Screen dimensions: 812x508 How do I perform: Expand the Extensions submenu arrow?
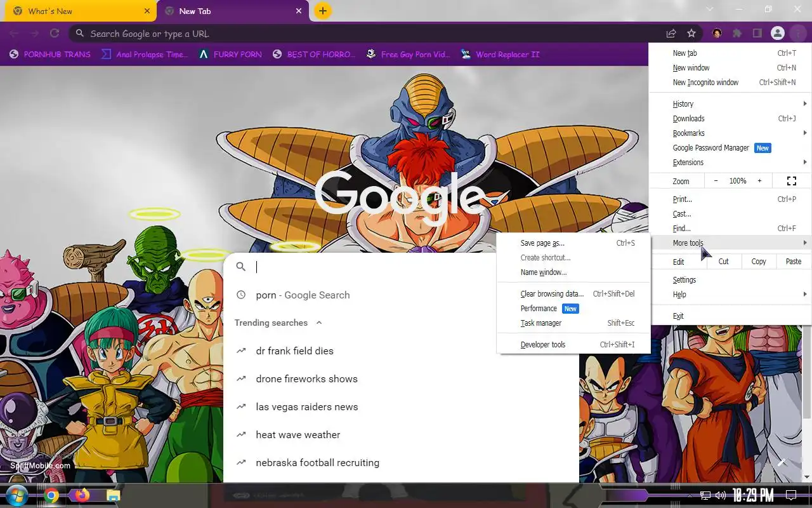[805, 162]
